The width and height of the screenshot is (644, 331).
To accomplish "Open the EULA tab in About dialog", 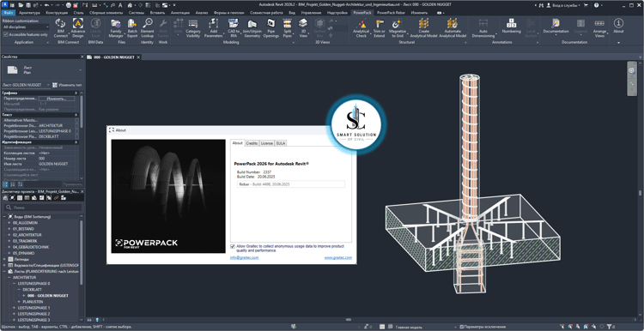I will click(281, 143).
